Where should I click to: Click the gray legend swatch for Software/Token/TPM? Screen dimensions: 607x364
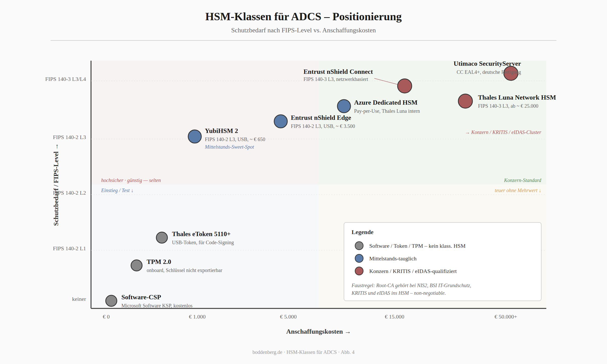359,246
